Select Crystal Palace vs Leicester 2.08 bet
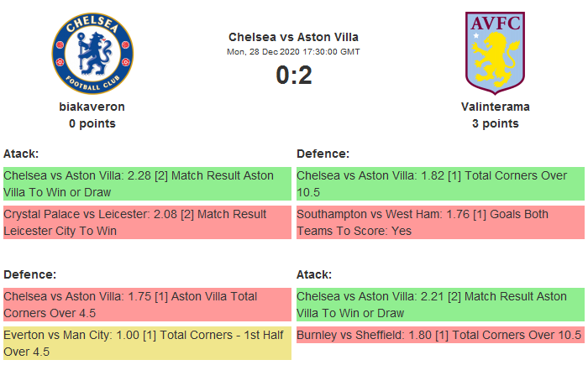Screen dimensions: 588x386 pos(146,222)
